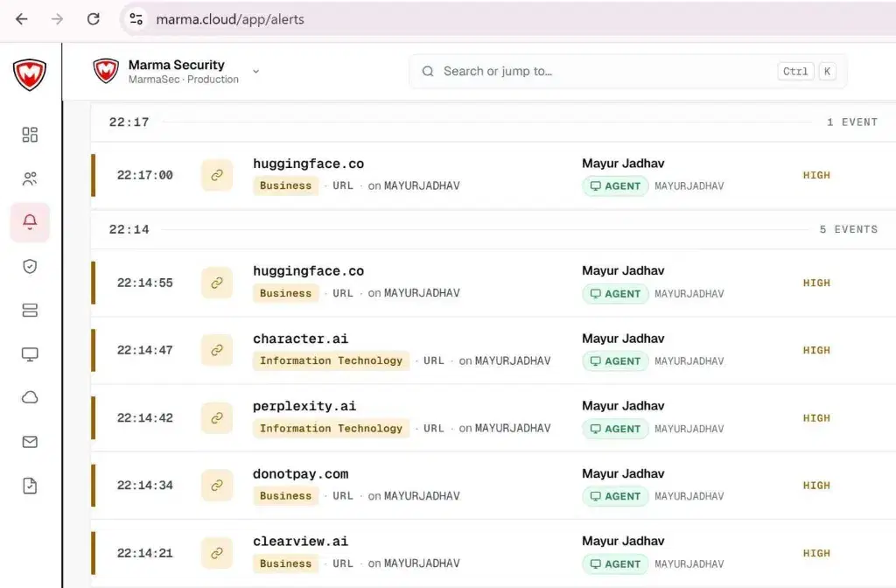The width and height of the screenshot is (896, 588).
Task: Click Business tag on clearview.ai alert
Action: pos(286,563)
